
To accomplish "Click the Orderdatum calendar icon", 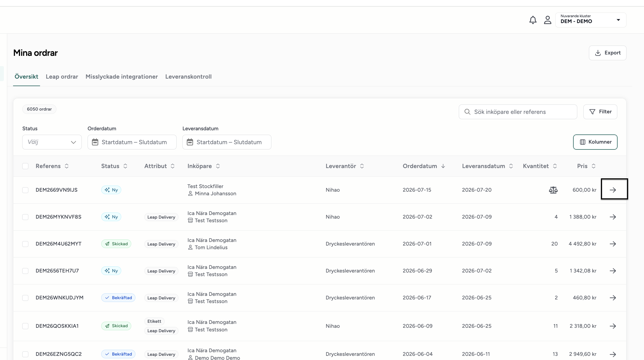I will (x=95, y=142).
